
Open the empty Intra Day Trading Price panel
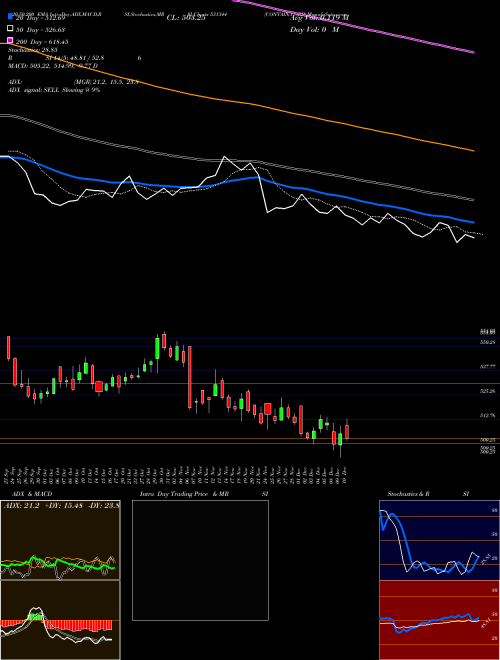[x=200, y=560]
